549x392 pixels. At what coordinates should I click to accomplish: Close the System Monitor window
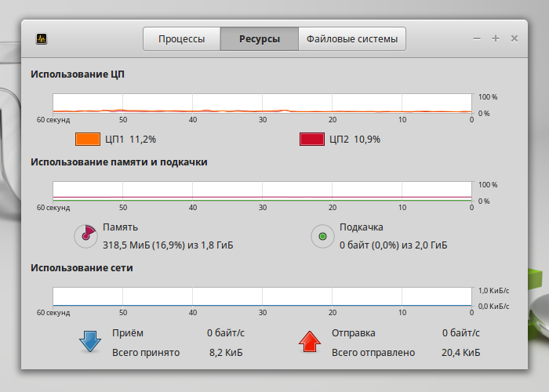(x=514, y=38)
